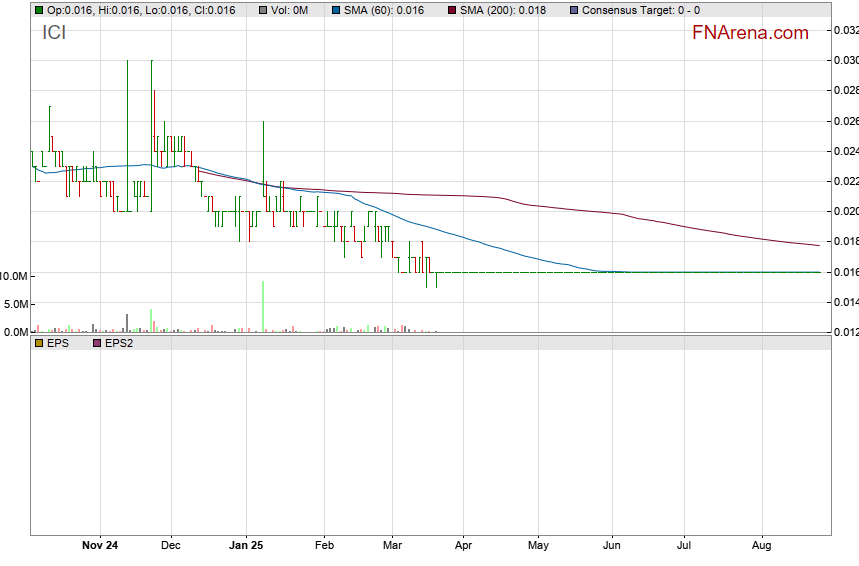Click the gray Vol legend square
Image resolution: width=859 pixels, height=566 pixels.
(262, 10)
